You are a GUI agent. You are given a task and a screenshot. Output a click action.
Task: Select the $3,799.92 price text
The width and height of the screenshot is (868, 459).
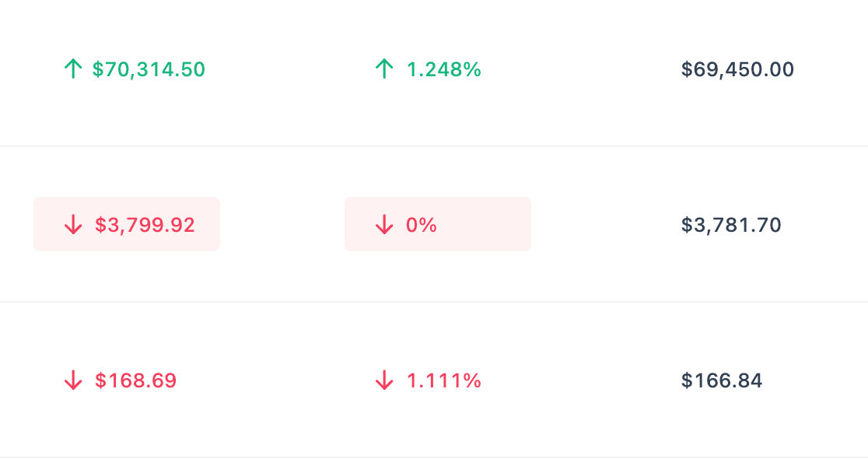(x=145, y=226)
